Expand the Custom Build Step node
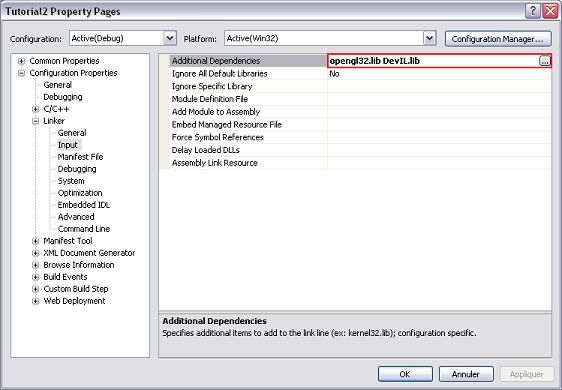The height and width of the screenshot is (390, 562). pos(35,289)
